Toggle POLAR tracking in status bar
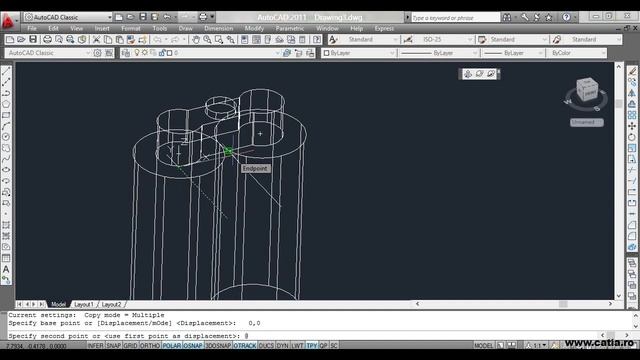Viewport: 640px width, 360px height. click(171, 346)
